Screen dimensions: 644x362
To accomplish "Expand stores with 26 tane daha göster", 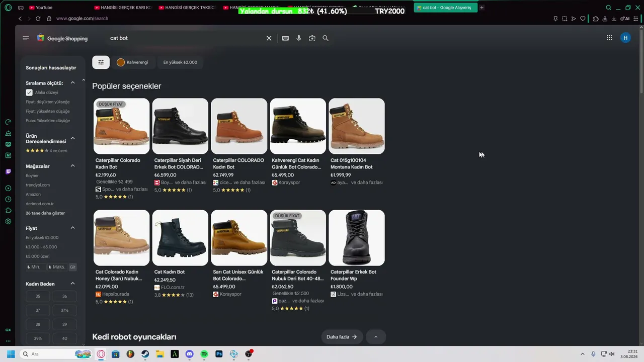I will 45,213.
